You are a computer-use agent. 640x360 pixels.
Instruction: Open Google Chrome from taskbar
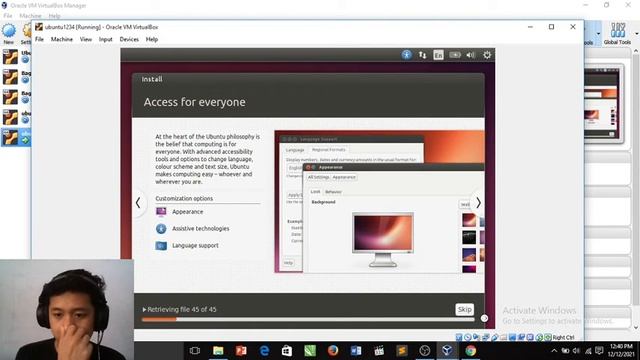pos(470,351)
